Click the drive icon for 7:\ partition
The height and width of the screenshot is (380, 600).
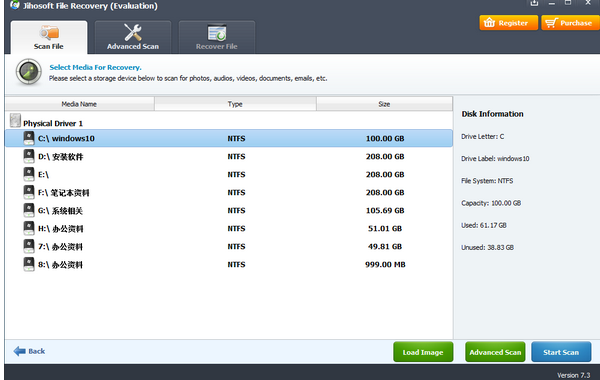pos(29,246)
